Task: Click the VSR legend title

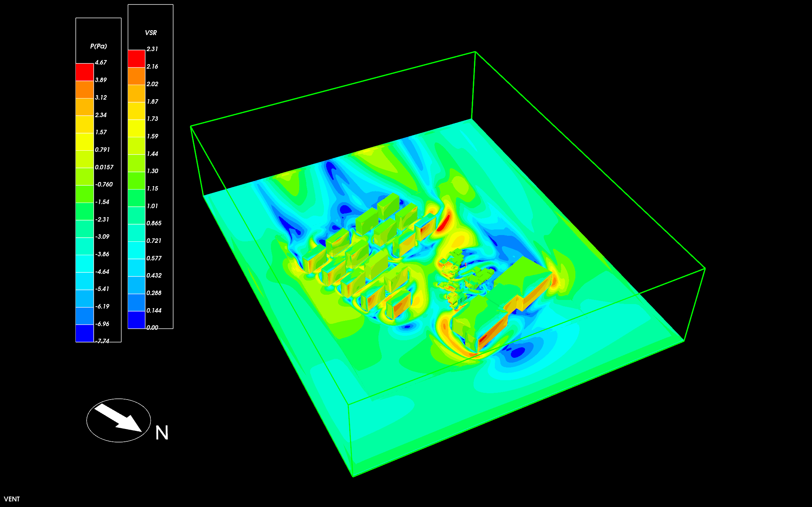Action: pyautogui.click(x=151, y=33)
